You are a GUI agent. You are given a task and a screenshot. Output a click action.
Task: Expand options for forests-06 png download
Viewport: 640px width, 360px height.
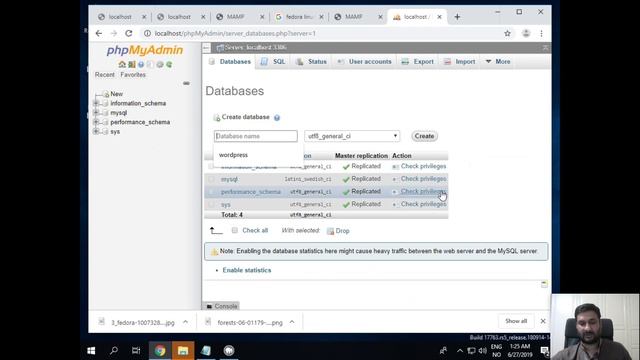pos(292,322)
